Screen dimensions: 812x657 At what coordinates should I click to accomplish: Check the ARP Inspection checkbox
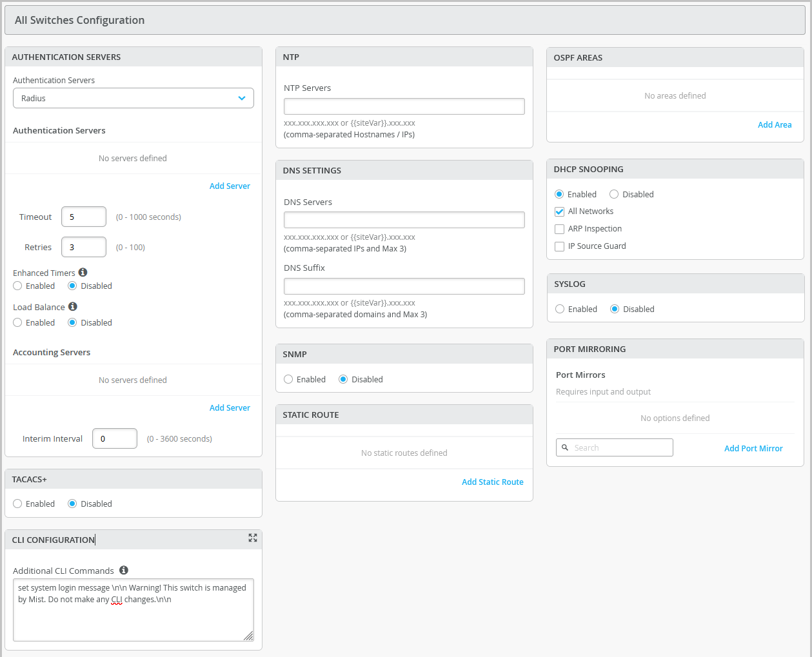(560, 229)
